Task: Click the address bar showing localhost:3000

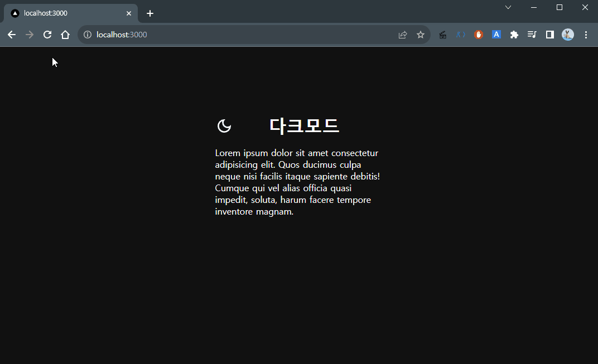Action: point(240,35)
